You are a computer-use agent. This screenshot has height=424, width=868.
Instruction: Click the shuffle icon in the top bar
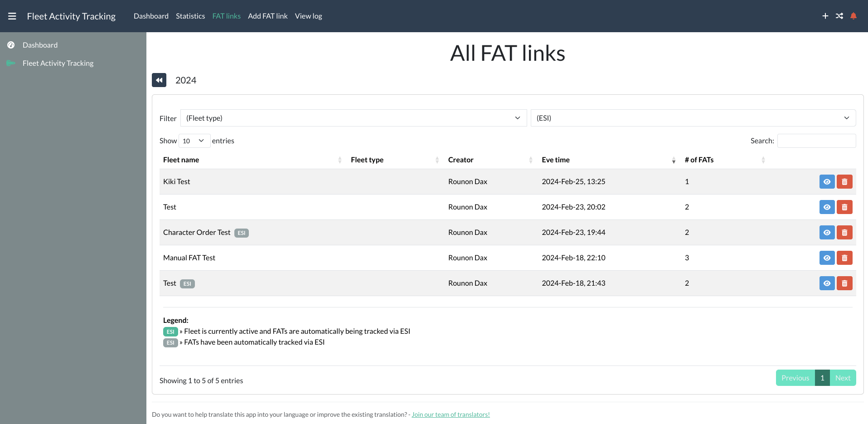point(839,16)
